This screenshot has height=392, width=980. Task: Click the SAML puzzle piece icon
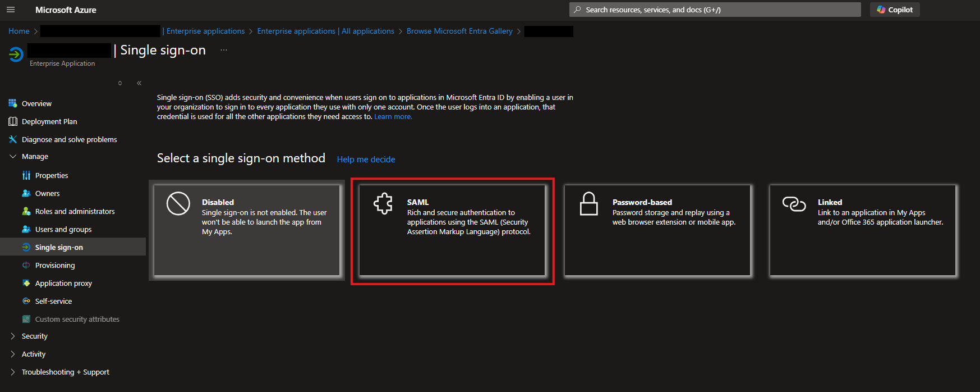(384, 203)
